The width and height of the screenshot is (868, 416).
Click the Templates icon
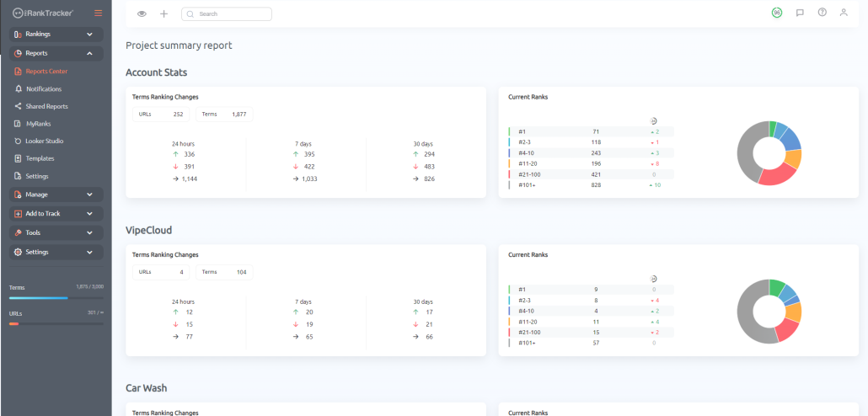19,158
